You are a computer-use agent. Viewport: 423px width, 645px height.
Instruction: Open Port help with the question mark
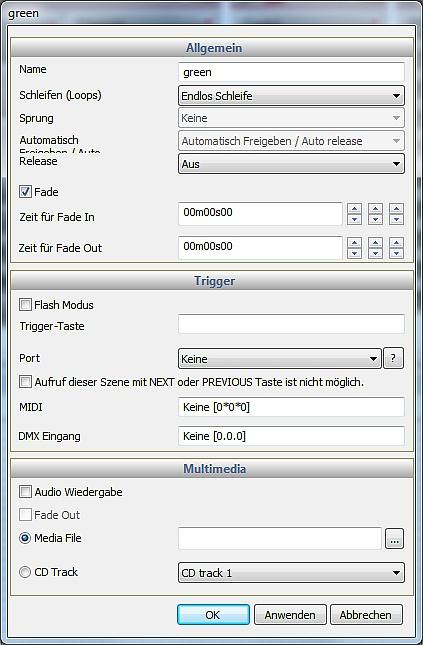393,358
